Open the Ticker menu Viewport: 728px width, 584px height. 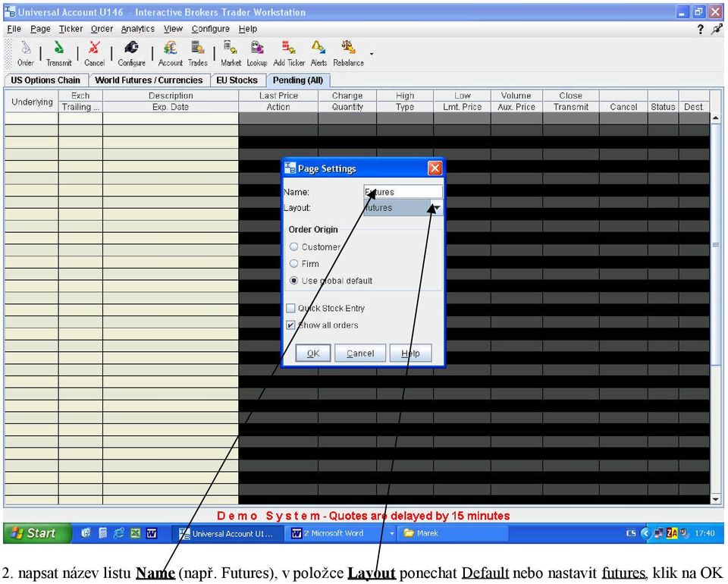click(x=71, y=29)
